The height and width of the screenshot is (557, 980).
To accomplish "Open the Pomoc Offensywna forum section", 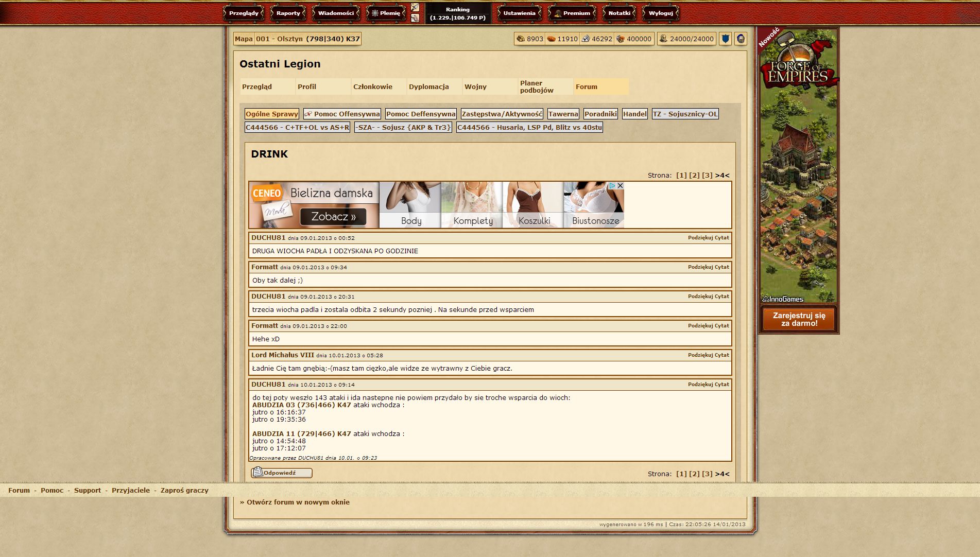I will coord(342,114).
